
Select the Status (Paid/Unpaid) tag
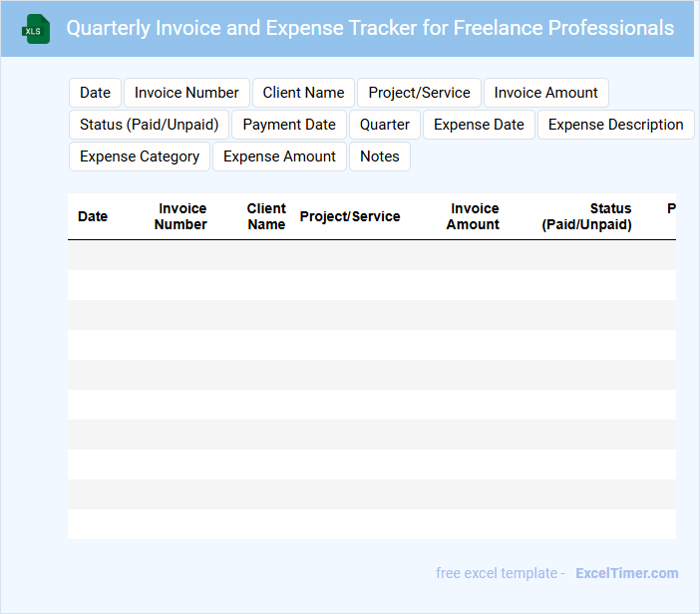tap(150, 125)
